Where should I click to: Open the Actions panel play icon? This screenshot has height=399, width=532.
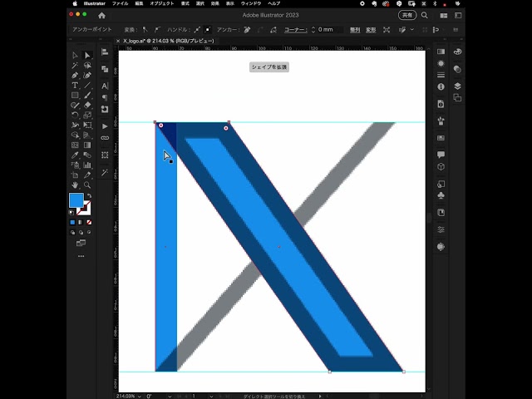(105, 126)
